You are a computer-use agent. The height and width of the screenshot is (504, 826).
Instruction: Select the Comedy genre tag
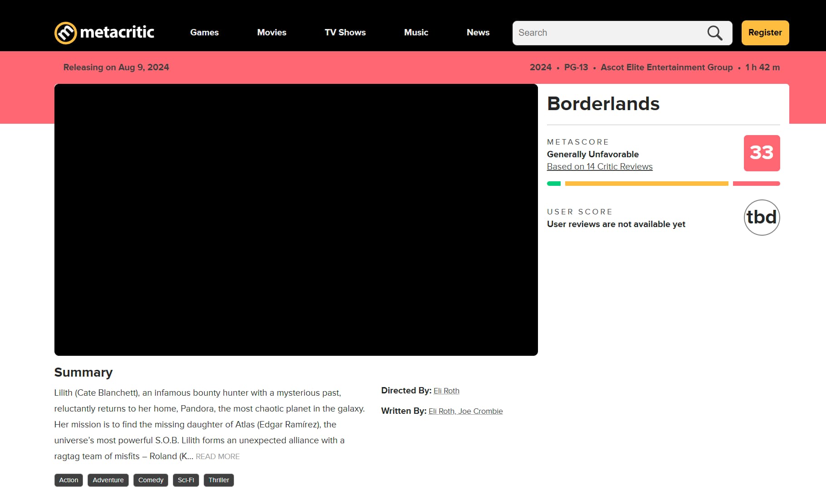pyautogui.click(x=151, y=480)
